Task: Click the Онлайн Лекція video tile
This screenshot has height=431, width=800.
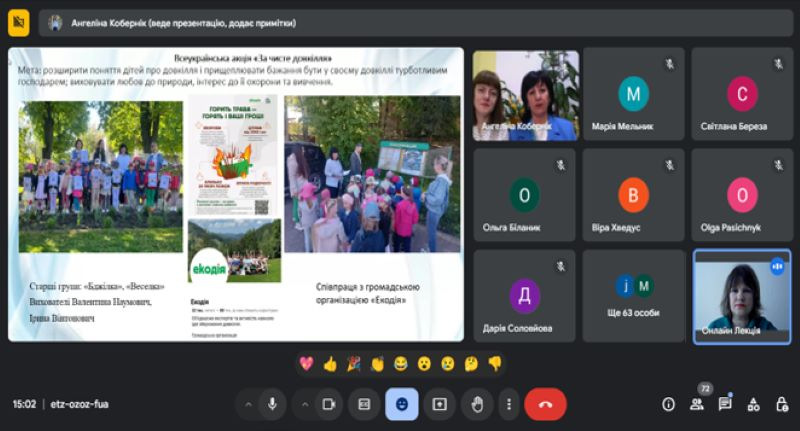Action: tap(742, 297)
